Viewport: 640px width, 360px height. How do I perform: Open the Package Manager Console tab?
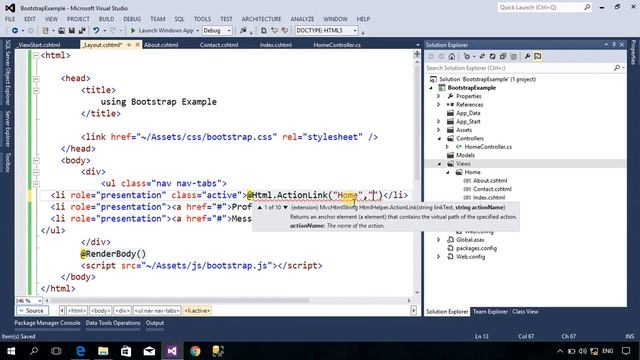pos(47,323)
